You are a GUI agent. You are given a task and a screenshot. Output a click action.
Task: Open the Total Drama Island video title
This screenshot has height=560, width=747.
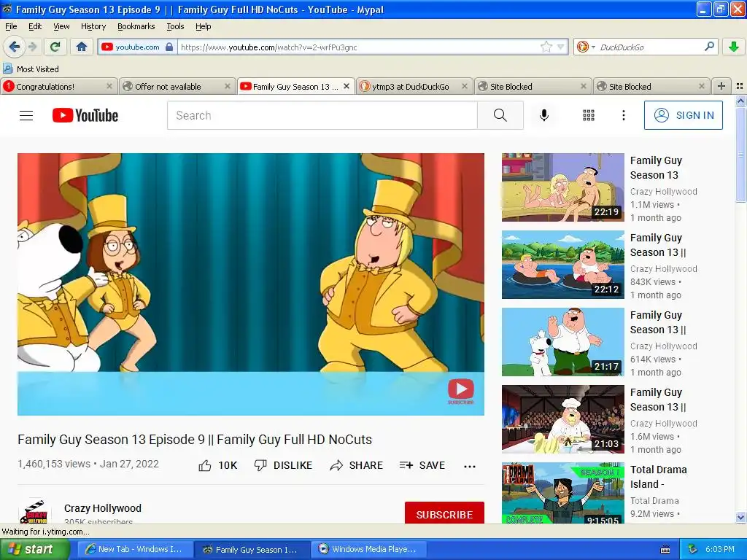[659, 477]
